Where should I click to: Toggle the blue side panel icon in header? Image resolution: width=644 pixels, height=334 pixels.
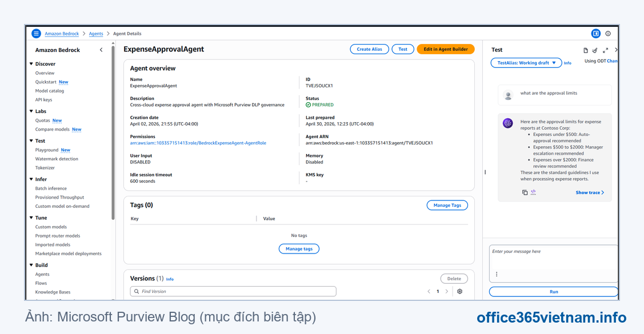595,34
